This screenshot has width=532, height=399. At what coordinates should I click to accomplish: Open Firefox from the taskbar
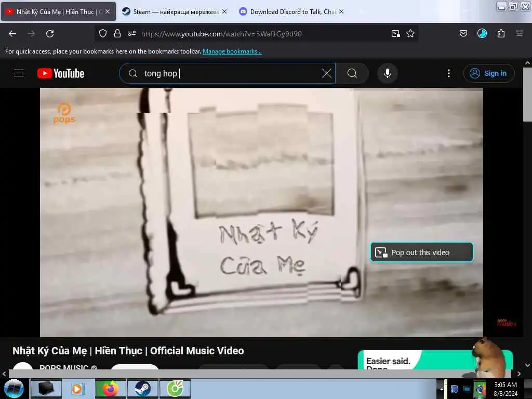(x=110, y=389)
